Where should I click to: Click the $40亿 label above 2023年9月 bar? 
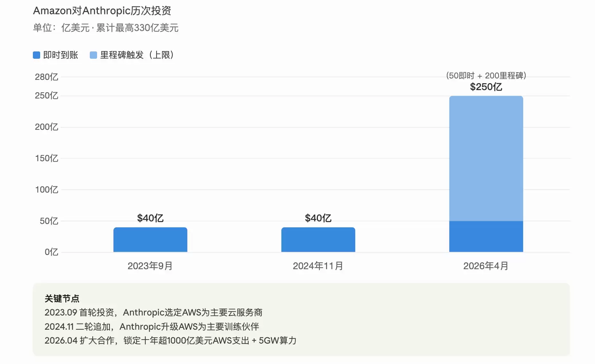[150, 218]
